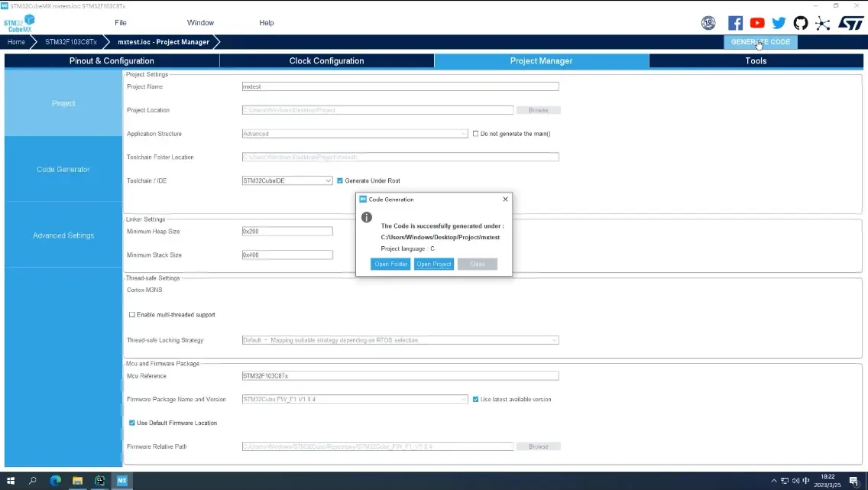
Task: Open File Explorer from taskbar
Action: pyautogui.click(x=77, y=481)
